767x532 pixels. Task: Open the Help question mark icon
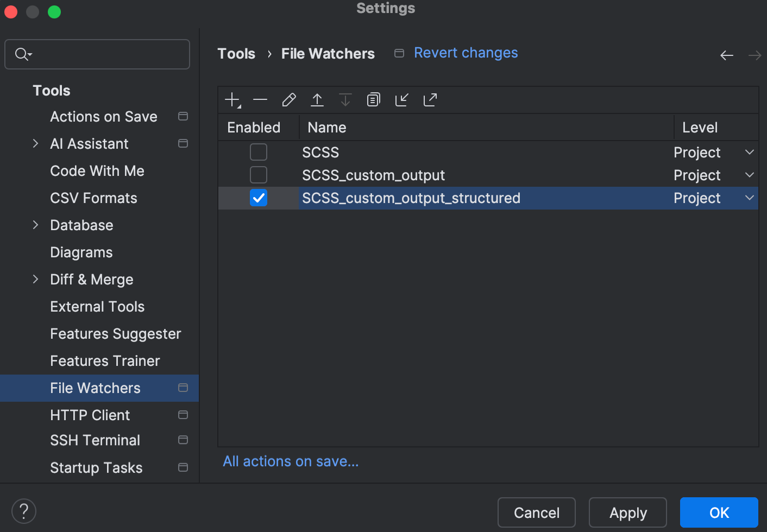(23, 510)
